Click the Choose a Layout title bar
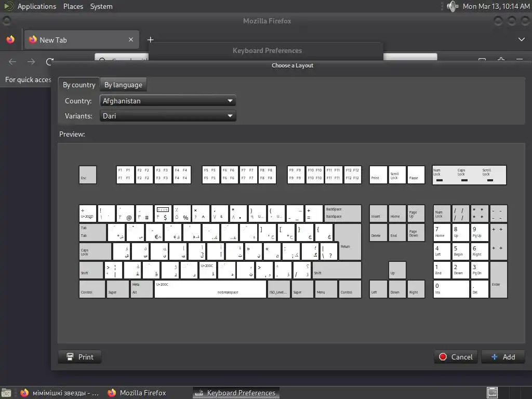Screen dimensions: 532x399 point(292,65)
